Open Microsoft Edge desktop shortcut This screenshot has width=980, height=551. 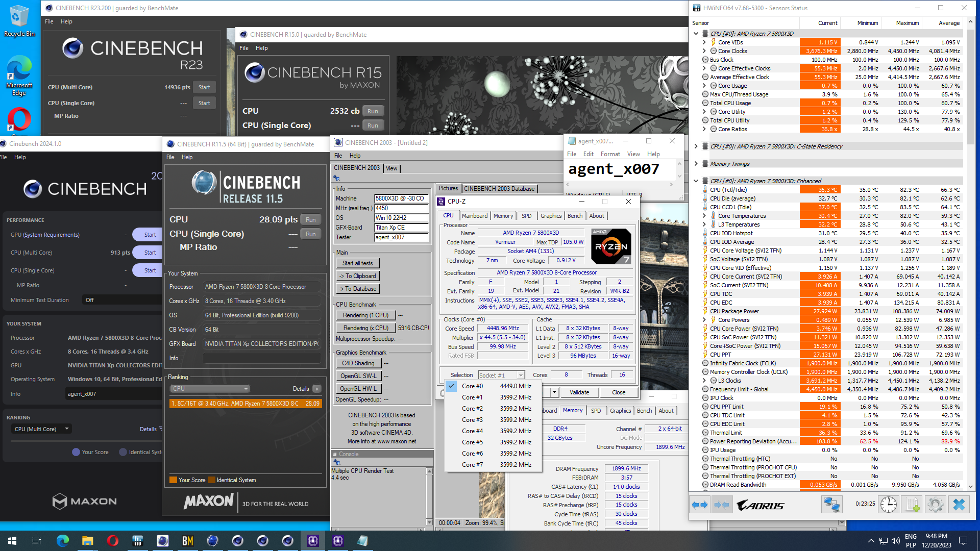point(19,76)
